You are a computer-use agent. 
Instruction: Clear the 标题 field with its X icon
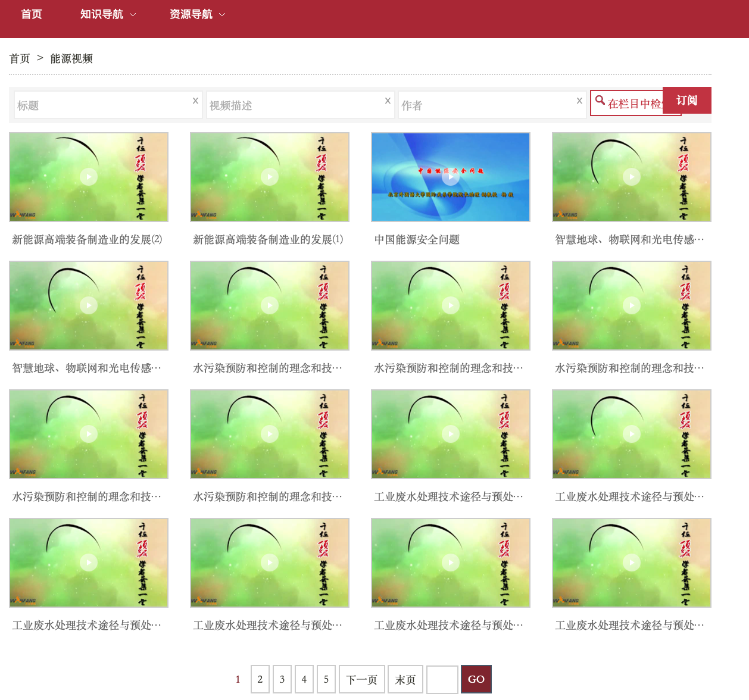[x=195, y=101]
